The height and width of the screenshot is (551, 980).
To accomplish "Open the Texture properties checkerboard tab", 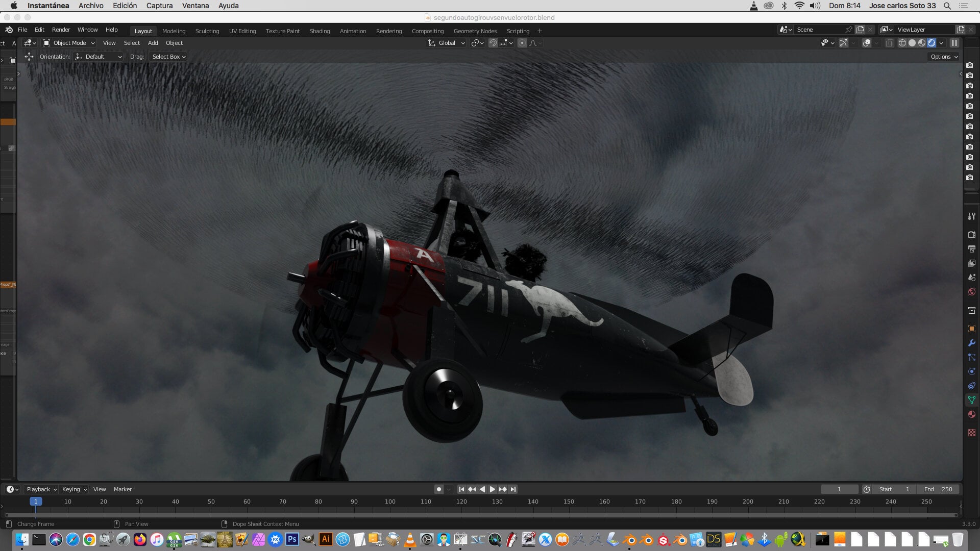I will click(971, 433).
